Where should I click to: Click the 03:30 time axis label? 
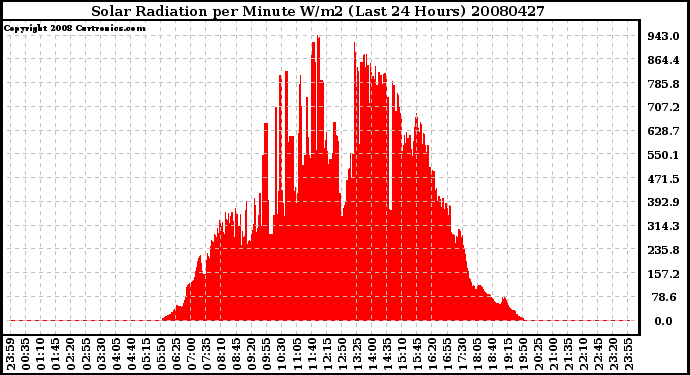coord(101,354)
